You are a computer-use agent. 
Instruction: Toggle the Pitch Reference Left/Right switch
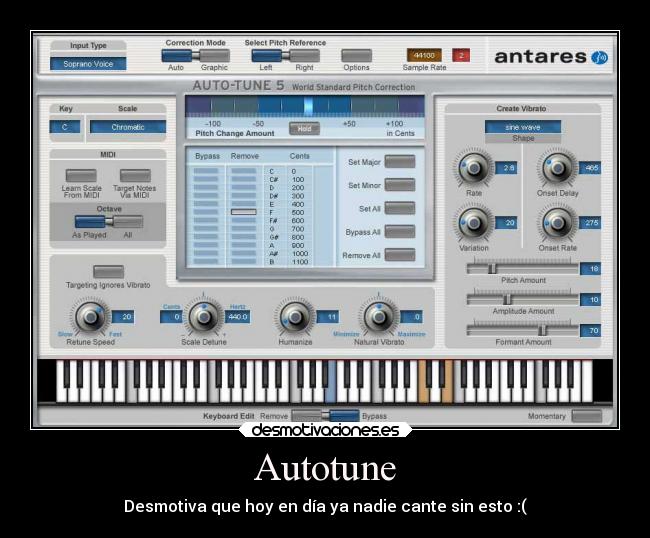[x=286, y=56]
